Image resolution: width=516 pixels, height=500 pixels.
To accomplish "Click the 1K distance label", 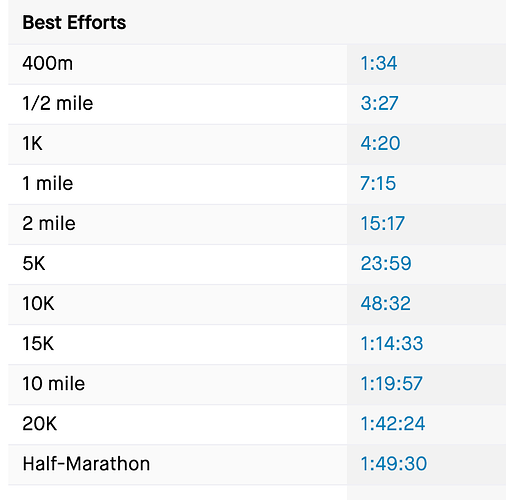I will (x=32, y=143).
